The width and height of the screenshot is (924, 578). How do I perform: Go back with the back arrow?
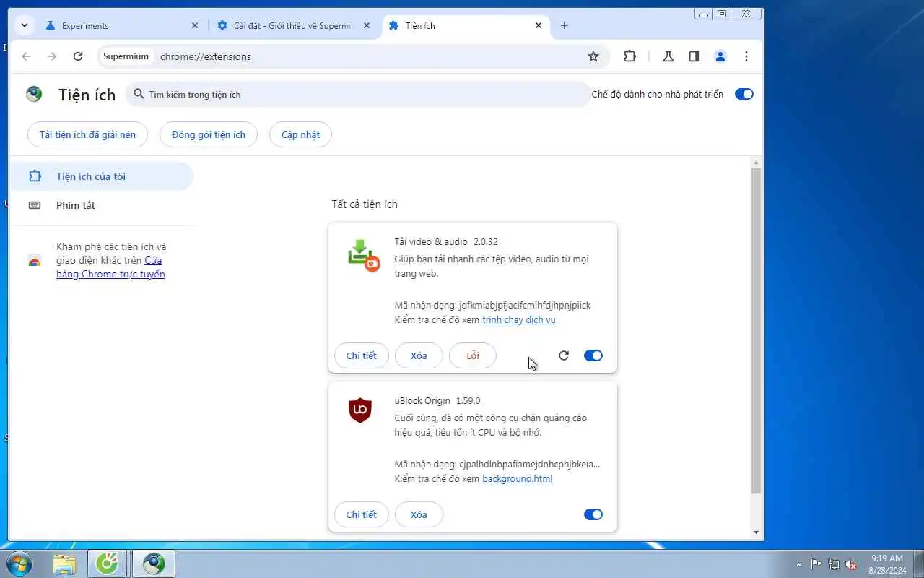point(26,56)
